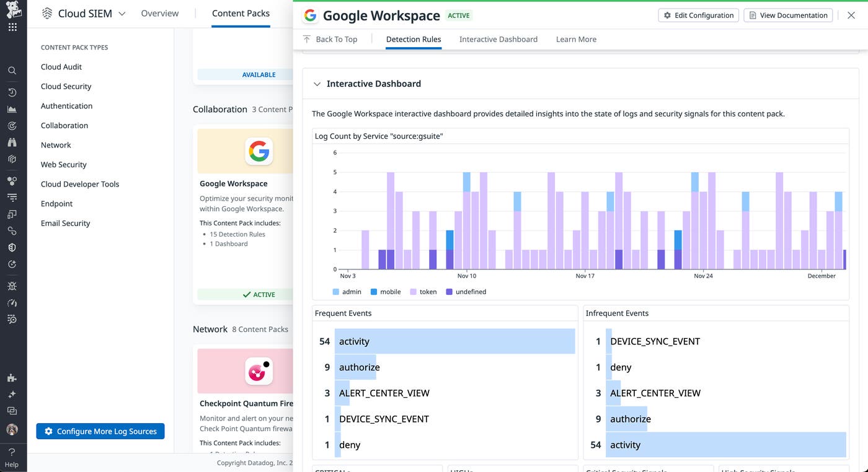Open the Overview menu item
The height and width of the screenshot is (472, 868).
(159, 12)
